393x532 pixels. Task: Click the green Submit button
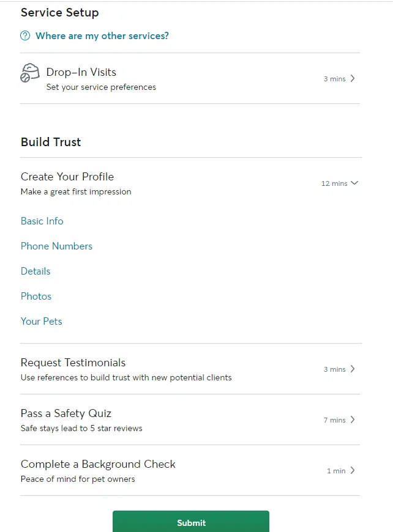[x=191, y=522]
